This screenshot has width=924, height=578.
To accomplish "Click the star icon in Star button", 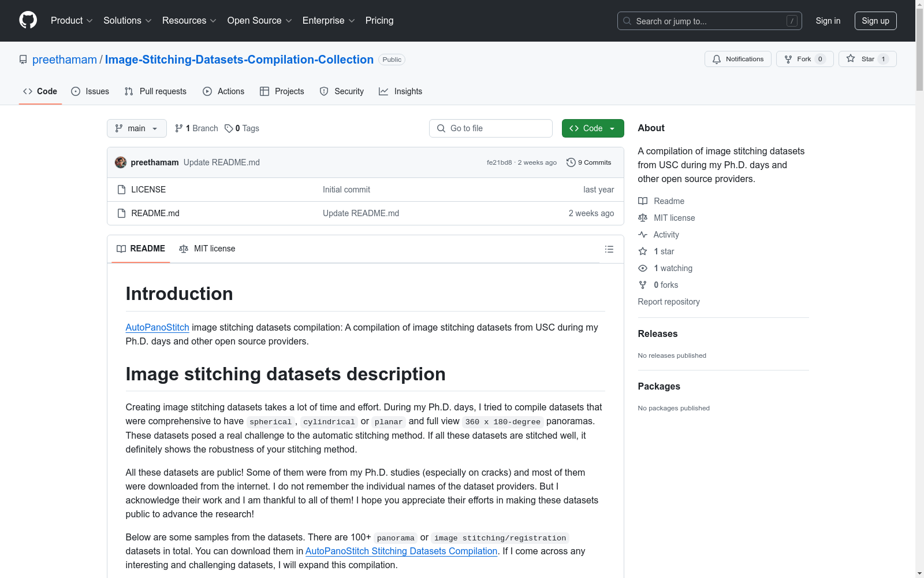I will tap(851, 58).
